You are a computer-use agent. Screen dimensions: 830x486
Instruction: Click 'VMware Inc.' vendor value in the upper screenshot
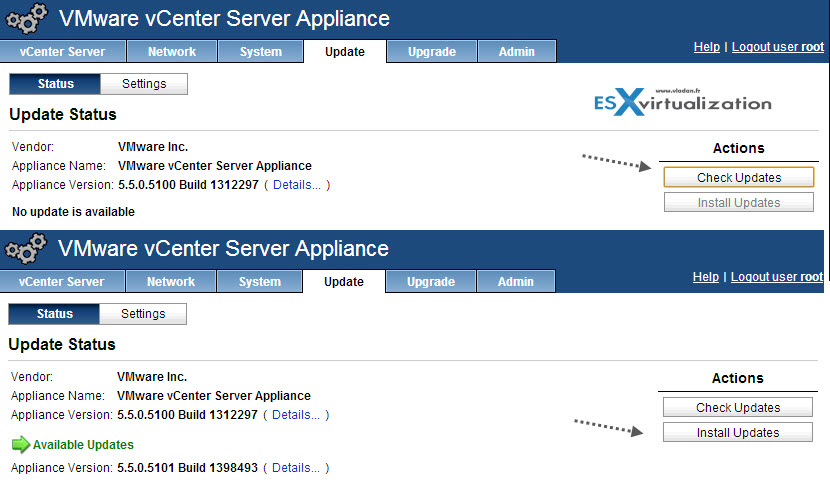coord(153,147)
